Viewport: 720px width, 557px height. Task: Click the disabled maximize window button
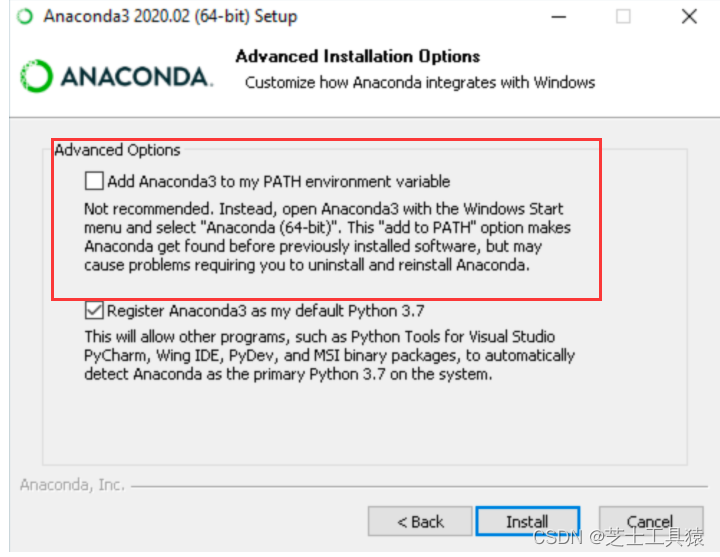click(623, 17)
